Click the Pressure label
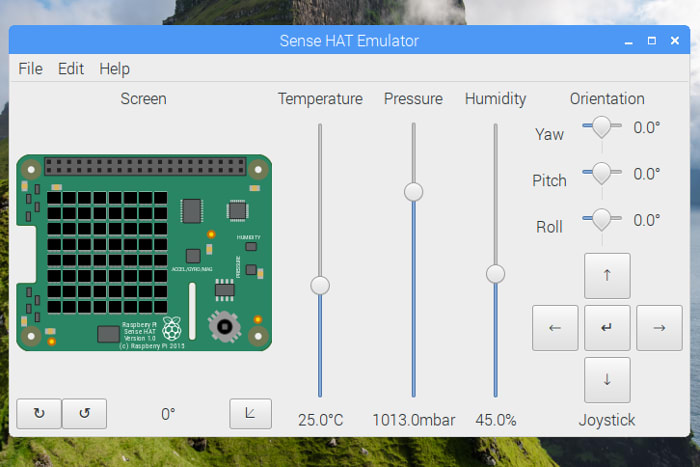 (413, 99)
